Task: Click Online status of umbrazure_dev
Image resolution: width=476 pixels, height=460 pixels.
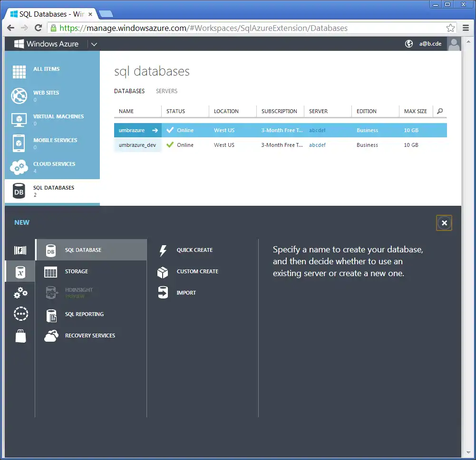Action: pyautogui.click(x=185, y=145)
